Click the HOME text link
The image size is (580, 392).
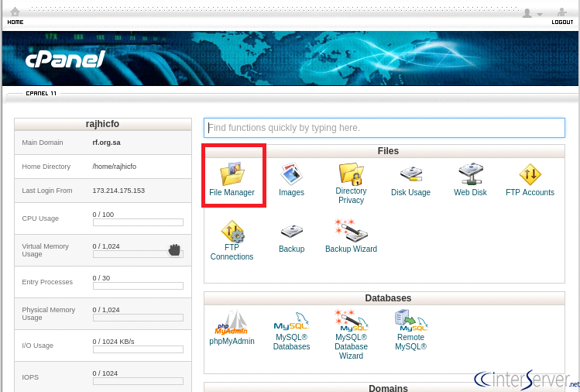15,22
